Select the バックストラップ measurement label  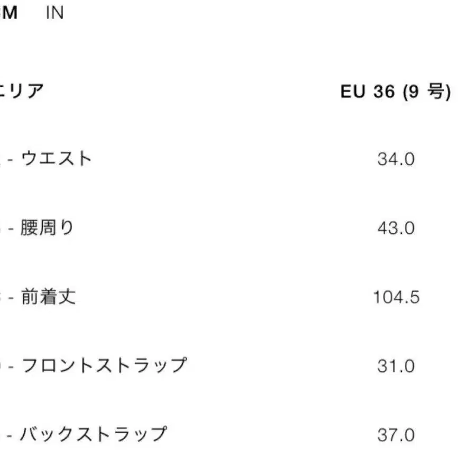pos(93,435)
